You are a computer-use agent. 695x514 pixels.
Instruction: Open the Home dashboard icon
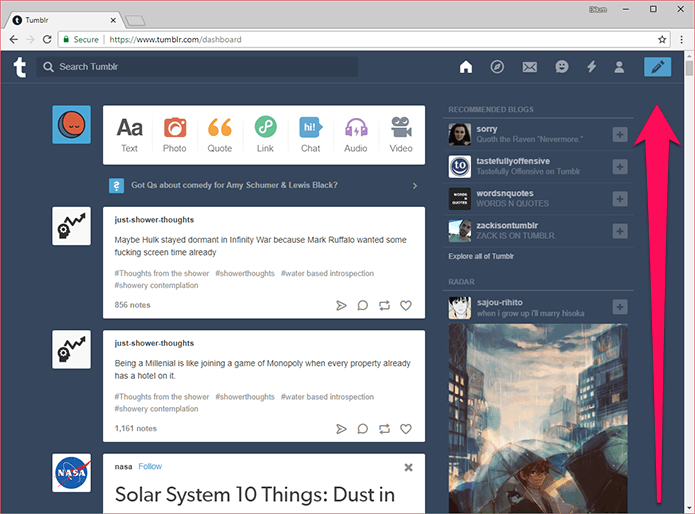[466, 67]
